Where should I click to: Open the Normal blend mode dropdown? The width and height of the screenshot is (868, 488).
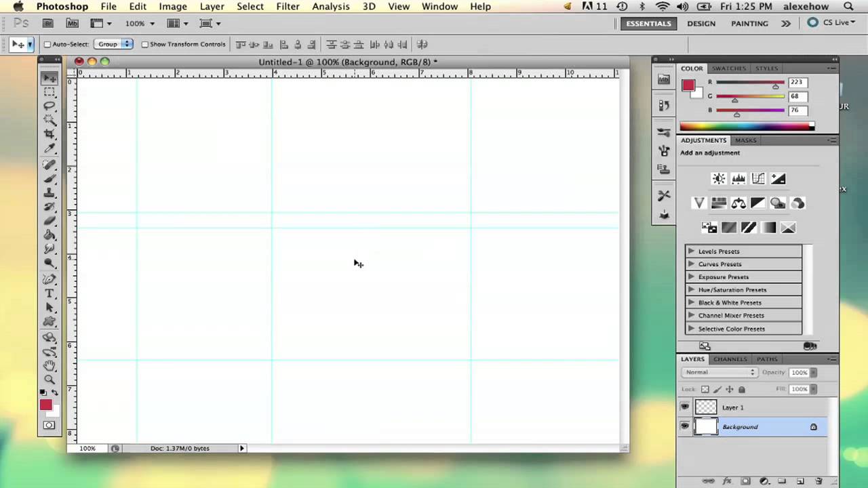coord(719,372)
